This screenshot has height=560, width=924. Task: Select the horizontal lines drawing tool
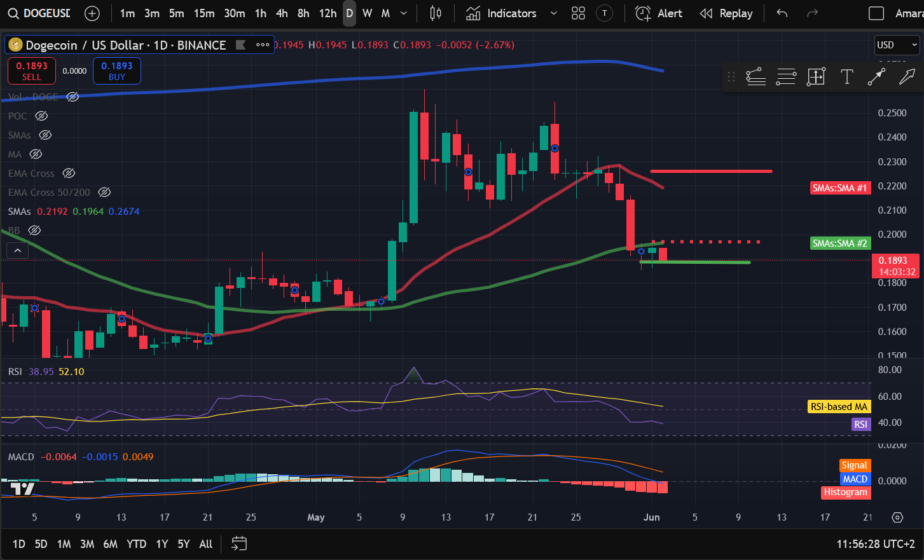coord(786,77)
